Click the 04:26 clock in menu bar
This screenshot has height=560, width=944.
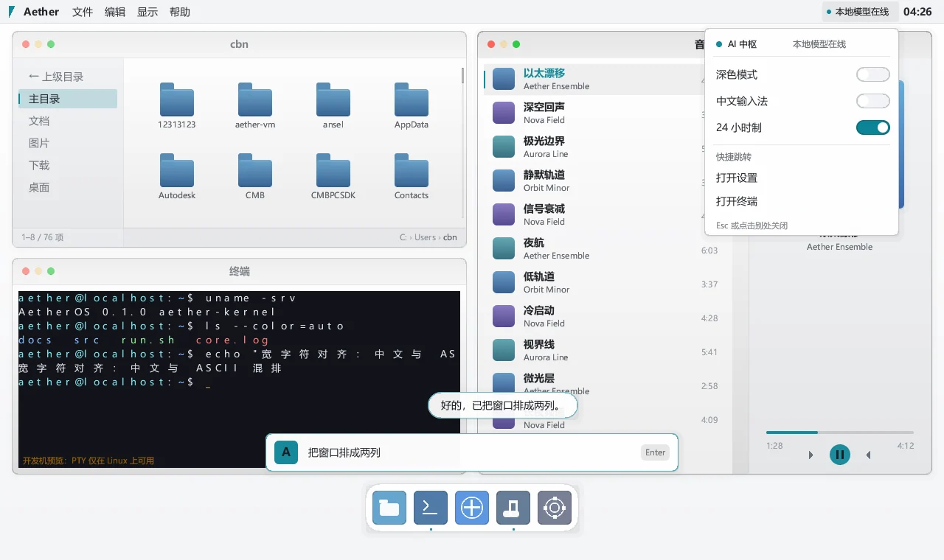[917, 12]
